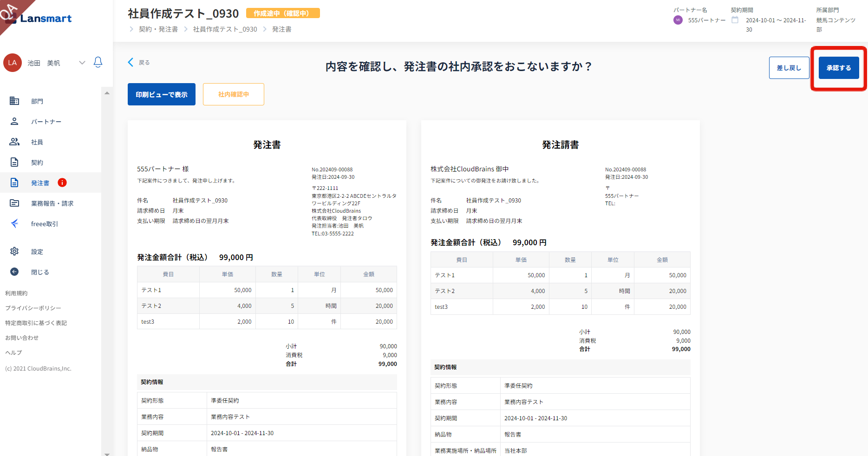Click the 戻る back chevron
This screenshot has width=868, height=456.
pos(131,62)
